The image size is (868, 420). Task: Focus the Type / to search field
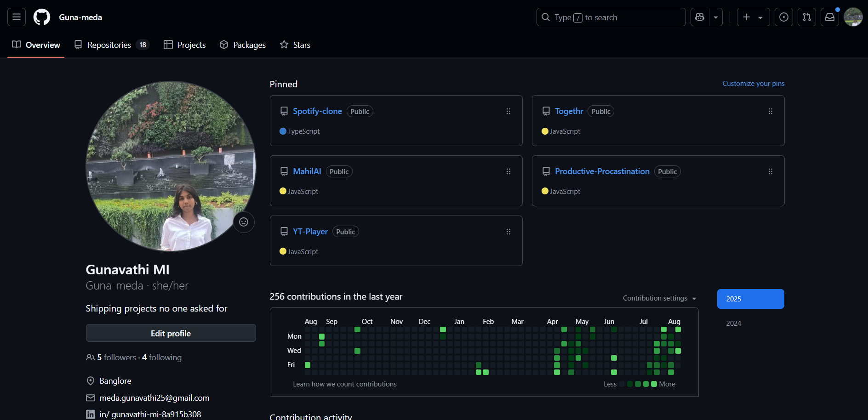click(611, 17)
